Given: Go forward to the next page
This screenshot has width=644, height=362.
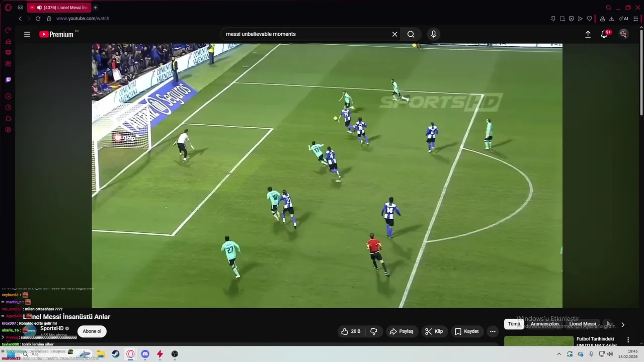Looking at the screenshot, I should point(29,19).
